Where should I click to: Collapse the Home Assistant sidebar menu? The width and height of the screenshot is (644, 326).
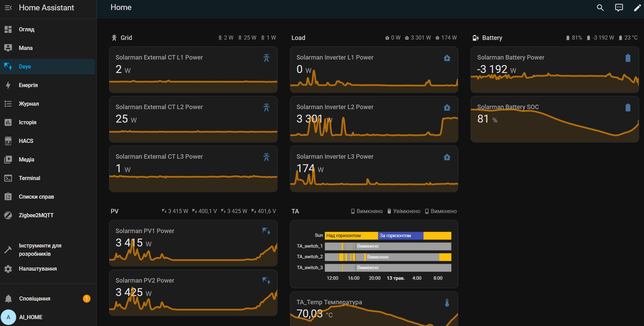coord(8,8)
